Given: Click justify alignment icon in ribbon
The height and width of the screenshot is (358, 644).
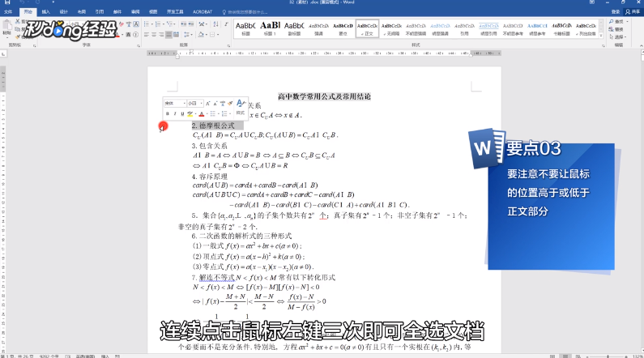Looking at the screenshot, I should (168, 35).
